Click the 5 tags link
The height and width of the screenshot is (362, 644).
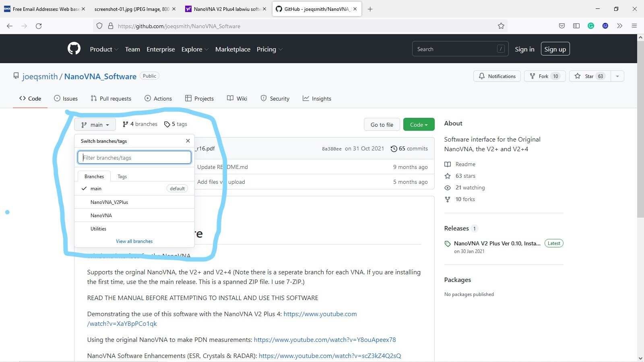click(176, 124)
